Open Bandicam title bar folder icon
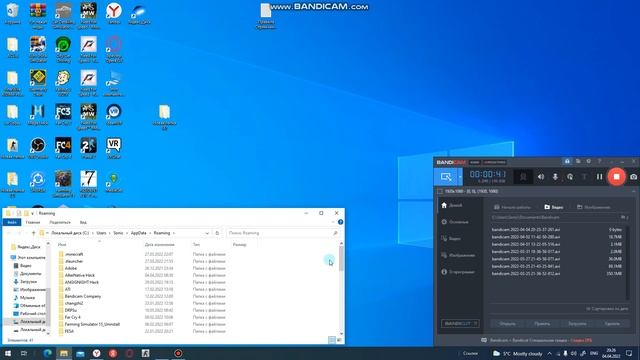Image resolution: width=640 pixels, height=360 pixels. point(578,161)
